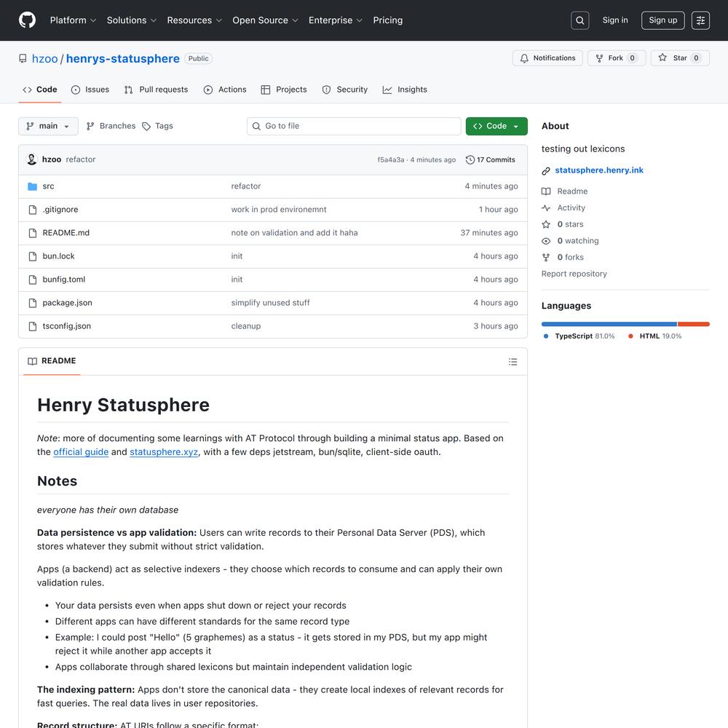Click the Activity pulse icon
Screen dimensions: 728x728
(x=546, y=208)
